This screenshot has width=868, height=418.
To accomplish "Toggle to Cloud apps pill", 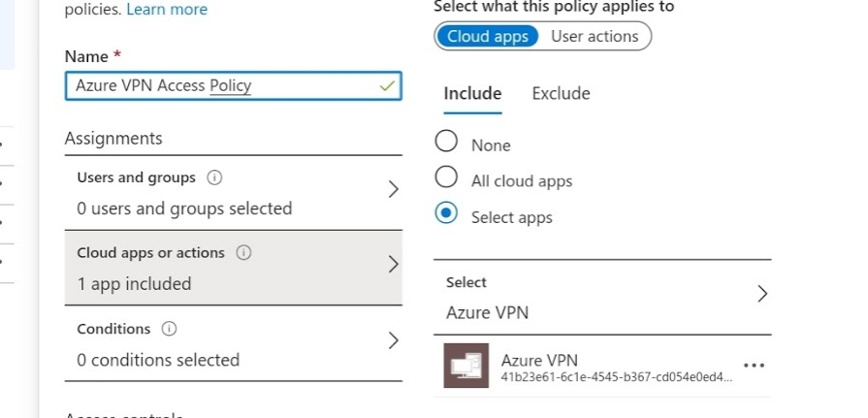I will tap(488, 37).
